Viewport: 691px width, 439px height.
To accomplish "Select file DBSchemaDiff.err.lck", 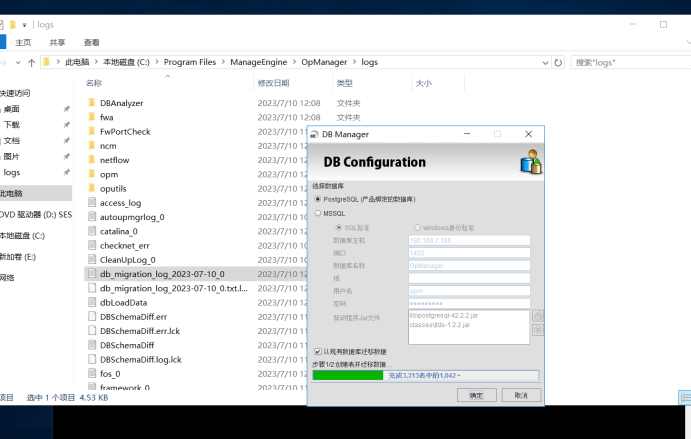I will click(x=140, y=331).
